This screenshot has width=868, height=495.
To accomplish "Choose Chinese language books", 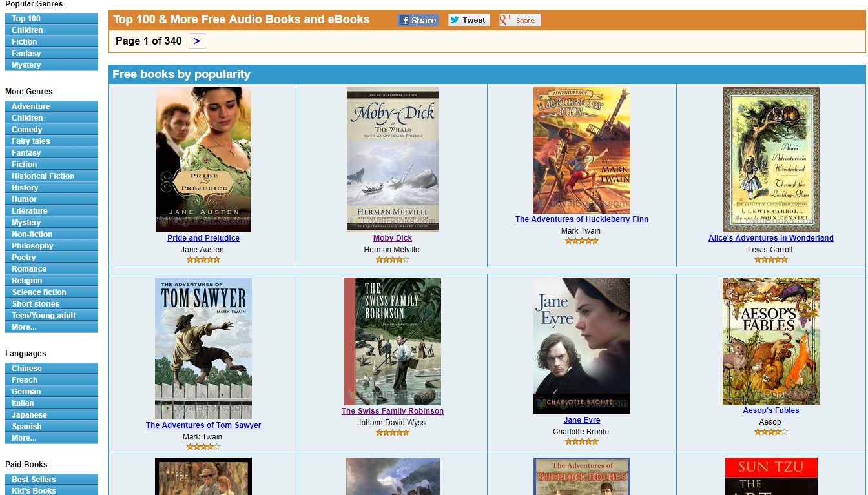I will 52,369.
